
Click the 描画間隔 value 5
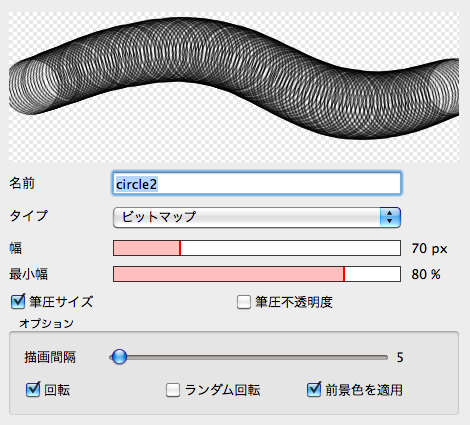pos(400,358)
